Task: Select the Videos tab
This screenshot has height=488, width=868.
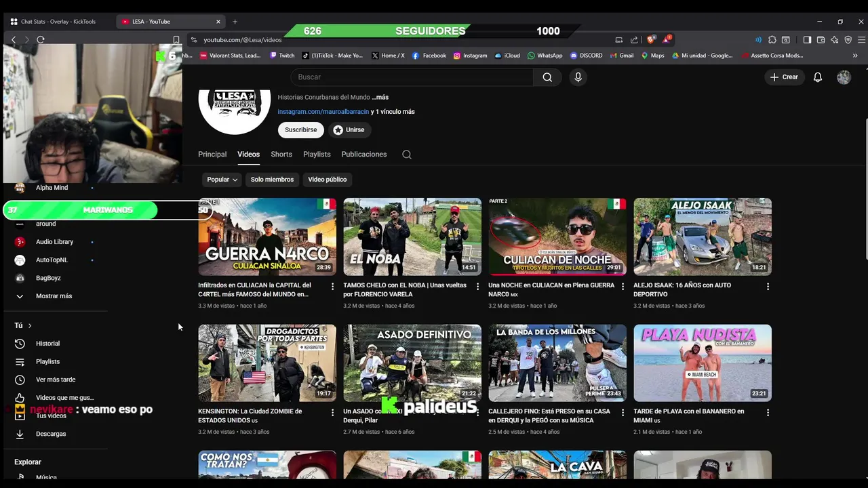Action: click(x=248, y=155)
